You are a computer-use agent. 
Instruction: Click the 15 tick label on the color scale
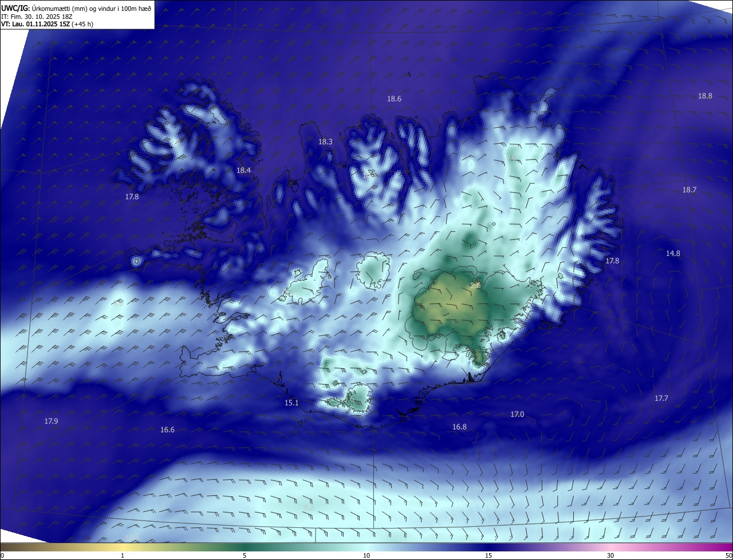[488, 555]
